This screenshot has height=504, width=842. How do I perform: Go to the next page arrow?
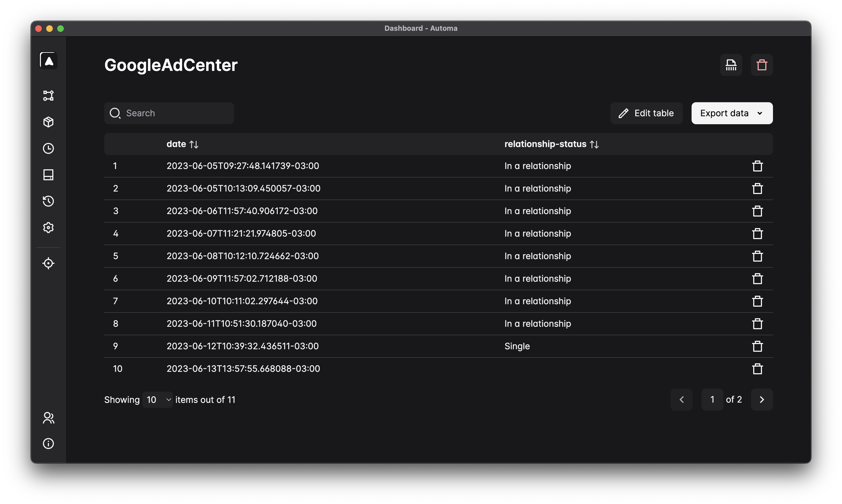(x=762, y=399)
